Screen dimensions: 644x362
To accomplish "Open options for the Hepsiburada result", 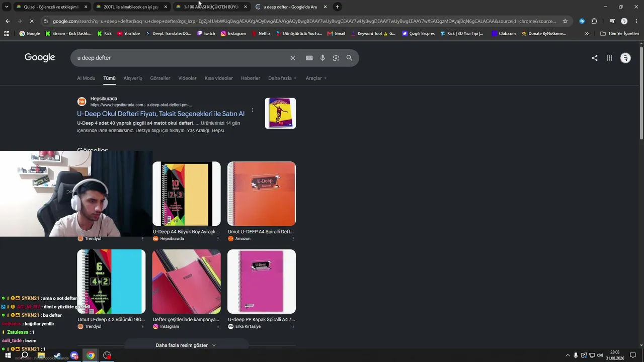I will [253, 110].
